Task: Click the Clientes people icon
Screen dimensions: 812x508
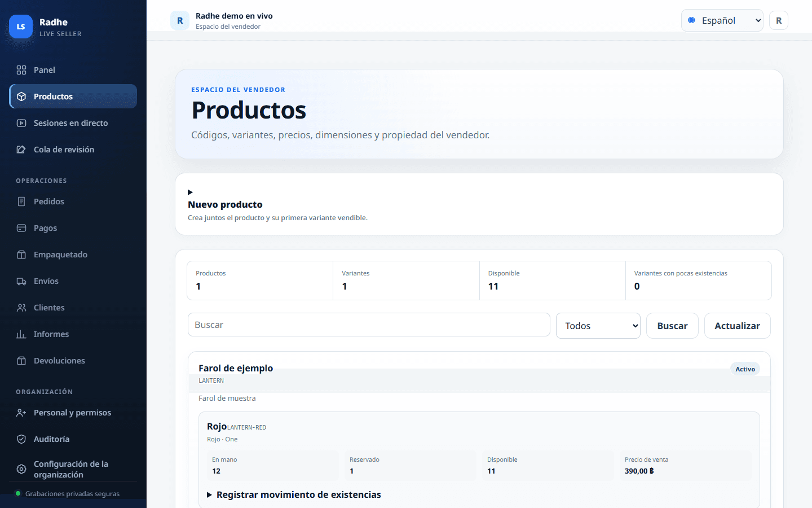Action: [21, 308]
